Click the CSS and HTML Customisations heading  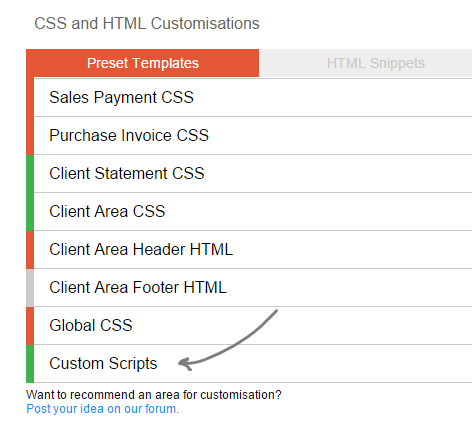click(147, 24)
